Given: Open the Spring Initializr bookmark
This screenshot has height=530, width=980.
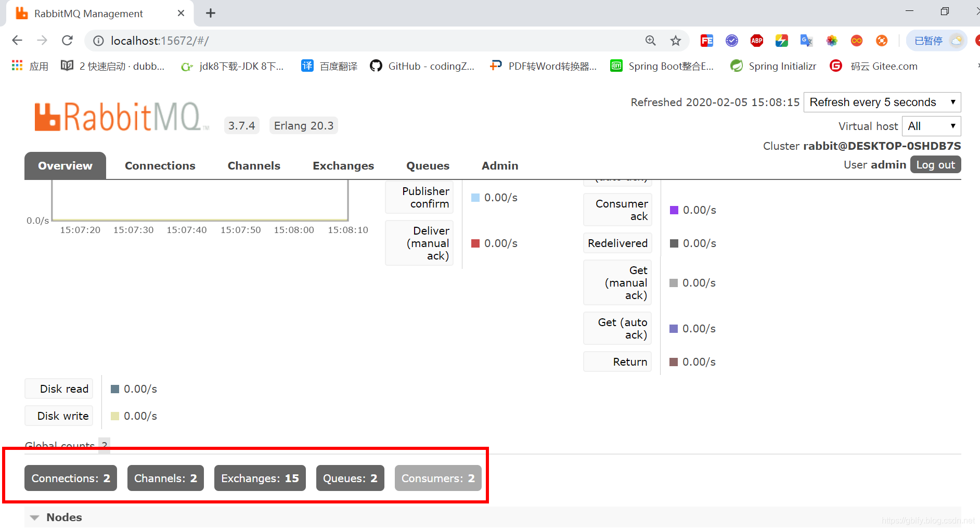Looking at the screenshot, I should [773, 66].
